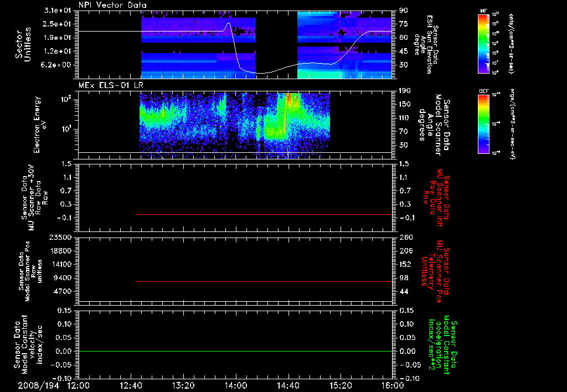
Task: Click the 'ergs/(cm**2-sr-sec-eV)' units label
Action: [x=512, y=124]
